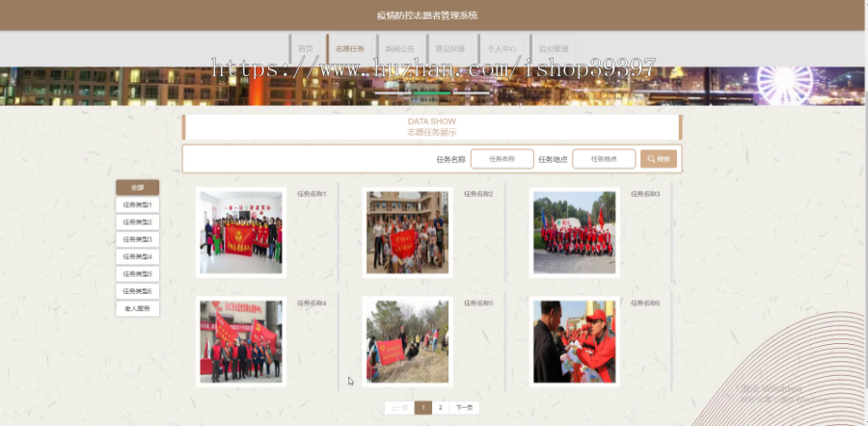Click the 搜索 search button
The height and width of the screenshot is (426, 868).
tap(659, 159)
